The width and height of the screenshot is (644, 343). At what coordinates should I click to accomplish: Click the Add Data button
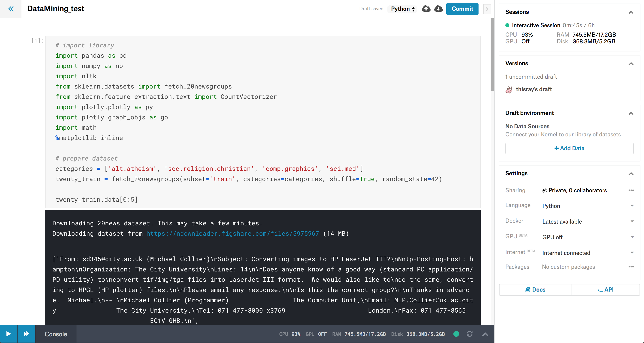[x=569, y=148]
